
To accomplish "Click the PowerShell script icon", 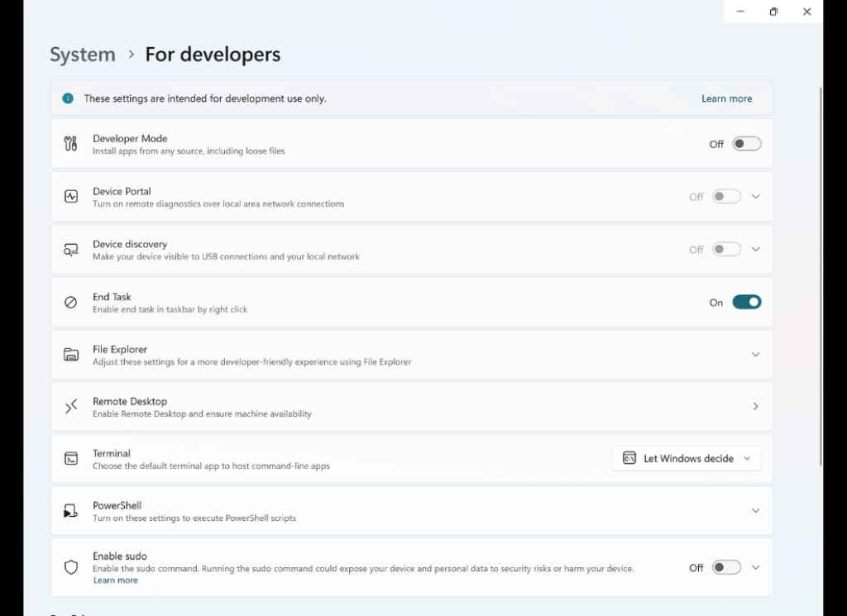I will point(71,510).
